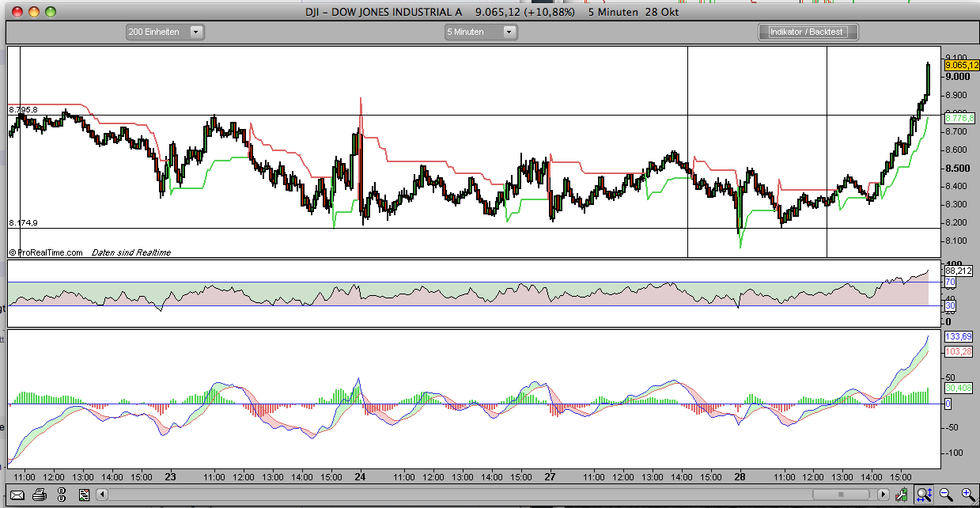Click the zoom in magnifier

(x=968, y=496)
